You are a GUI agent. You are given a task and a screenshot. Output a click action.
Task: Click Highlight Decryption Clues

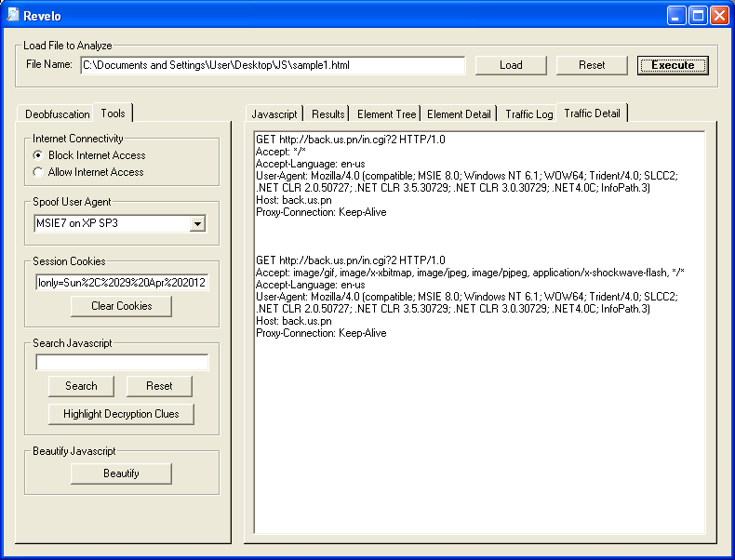point(121,414)
